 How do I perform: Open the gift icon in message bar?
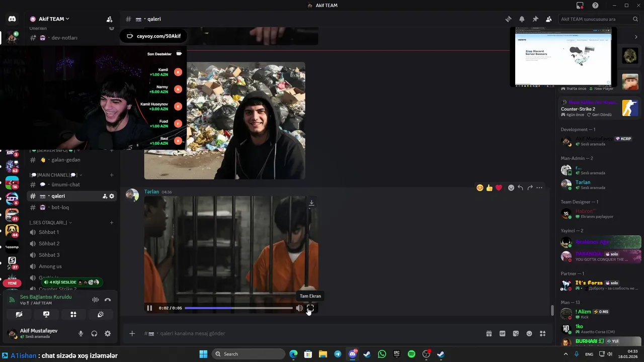pyautogui.click(x=489, y=333)
